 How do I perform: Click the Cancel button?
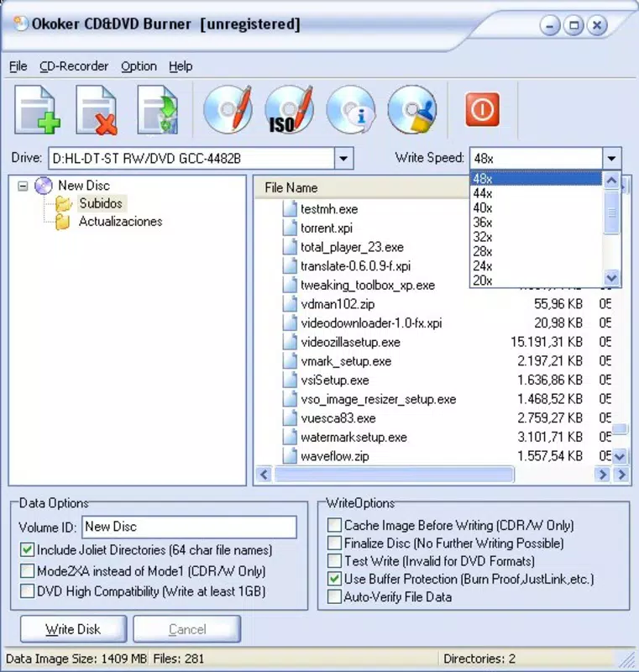point(187,629)
